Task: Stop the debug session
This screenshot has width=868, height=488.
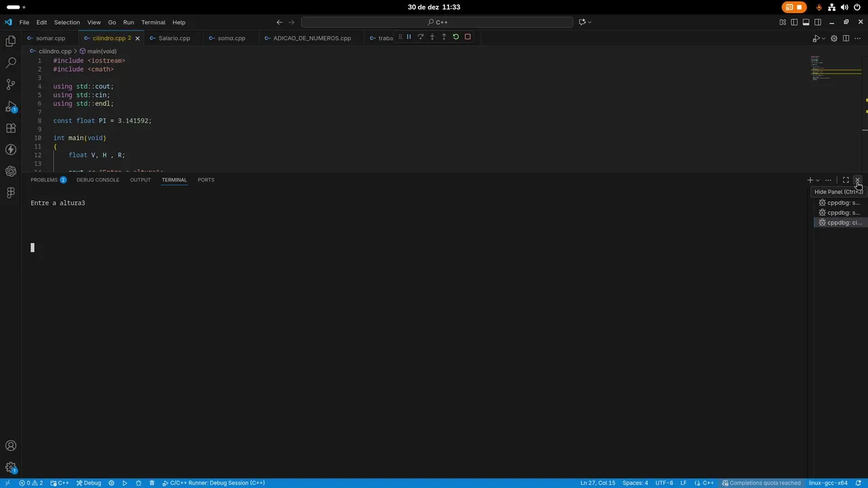Action: point(467,37)
